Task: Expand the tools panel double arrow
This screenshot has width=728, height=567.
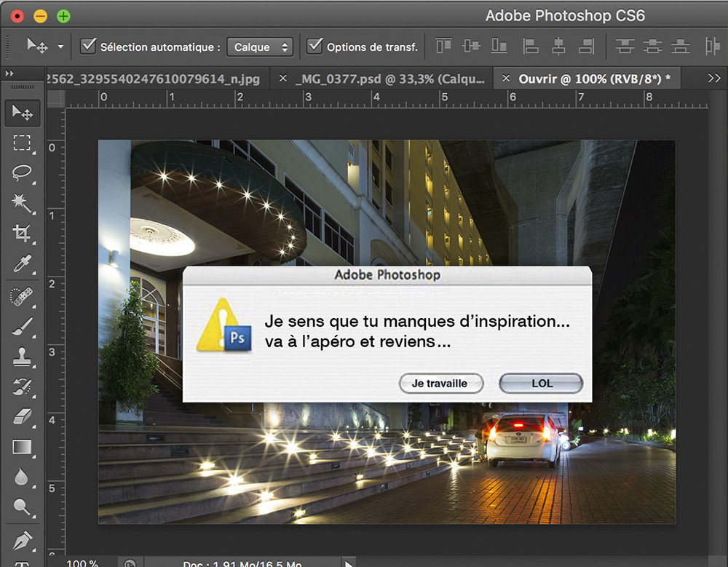Action: click(9, 74)
